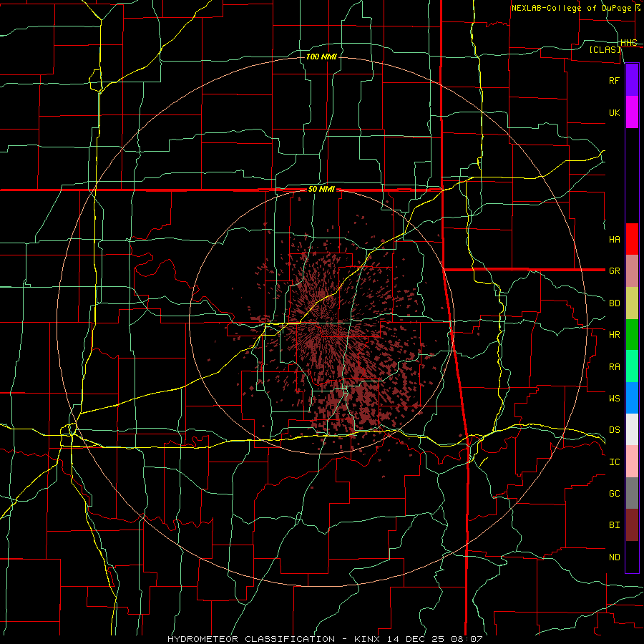Click the ND black legend swatch
This screenshot has width=644, height=644.
[632, 557]
